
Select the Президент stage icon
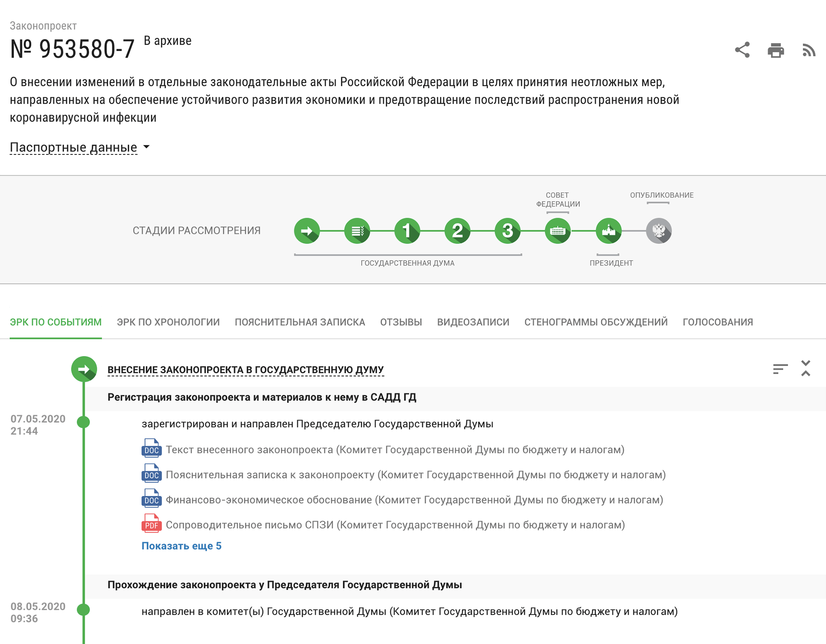tap(609, 231)
